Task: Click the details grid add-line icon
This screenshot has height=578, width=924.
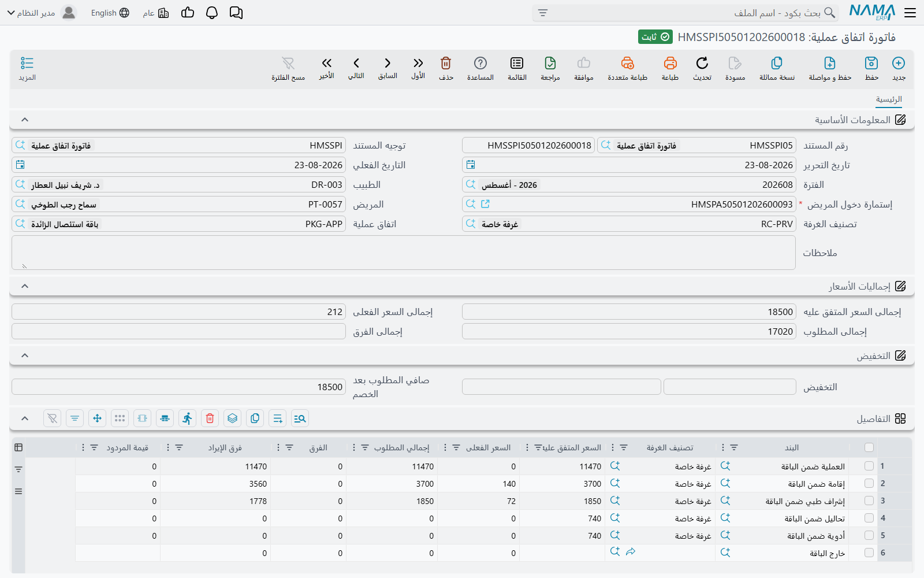Action: click(x=278, y=418)
